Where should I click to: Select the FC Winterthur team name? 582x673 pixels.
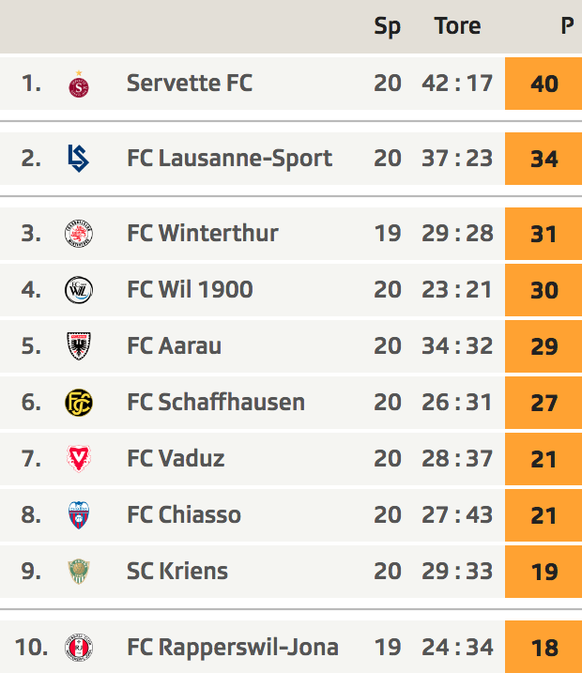[203, 233]
